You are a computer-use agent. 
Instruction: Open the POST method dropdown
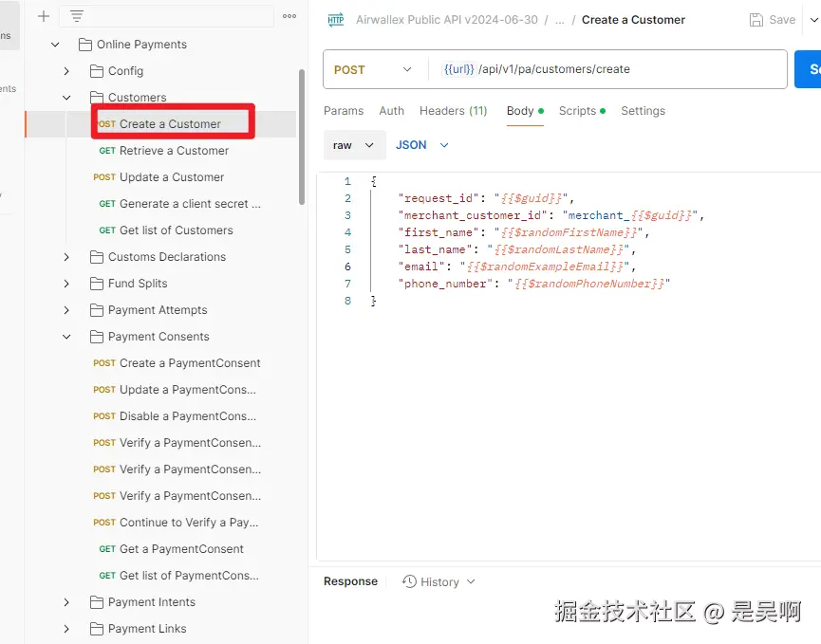[373, 69]
